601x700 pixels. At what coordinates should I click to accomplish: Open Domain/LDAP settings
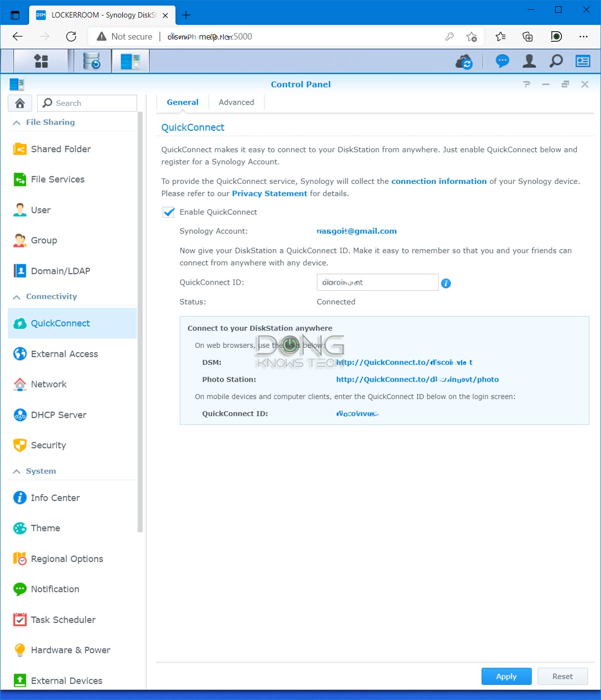point(72,271)
